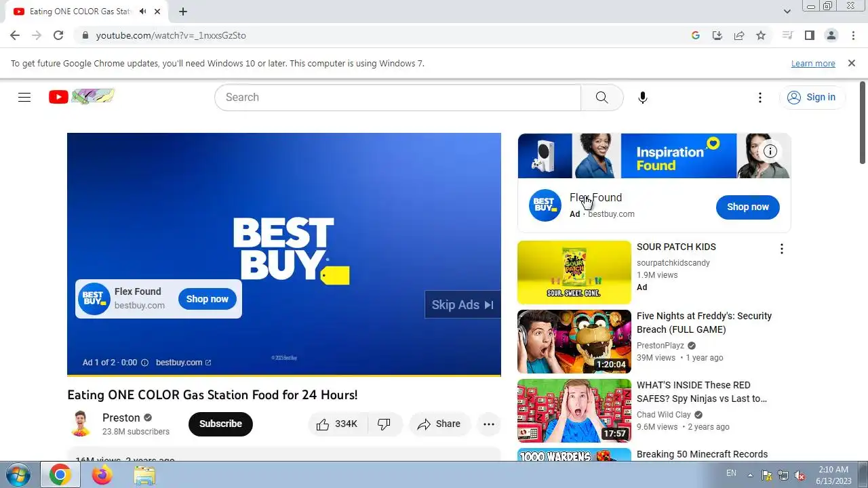Click the ad info icon beside 'Ad 1 of 2'
Screen dimensions: 868x488
tap(144, 363)
